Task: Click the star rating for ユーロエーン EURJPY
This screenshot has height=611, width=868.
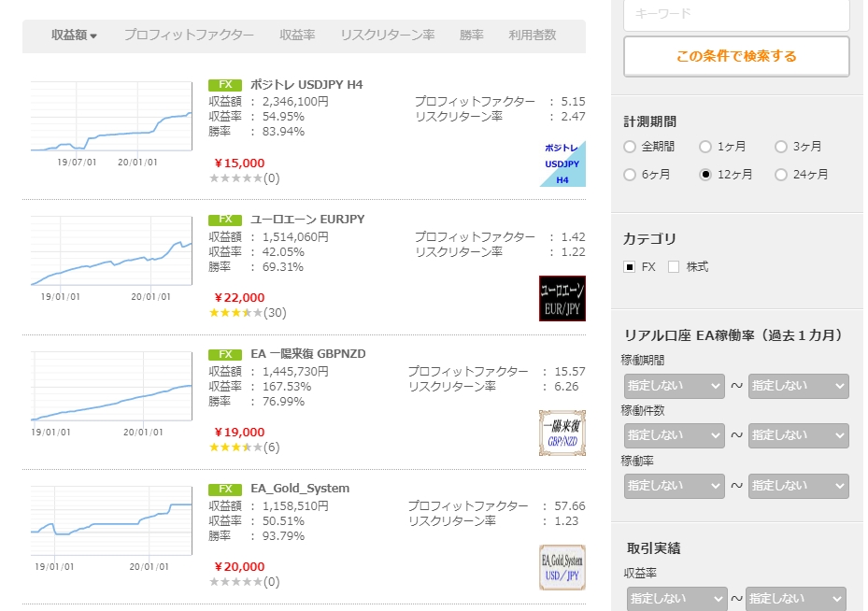Action: 235,312
